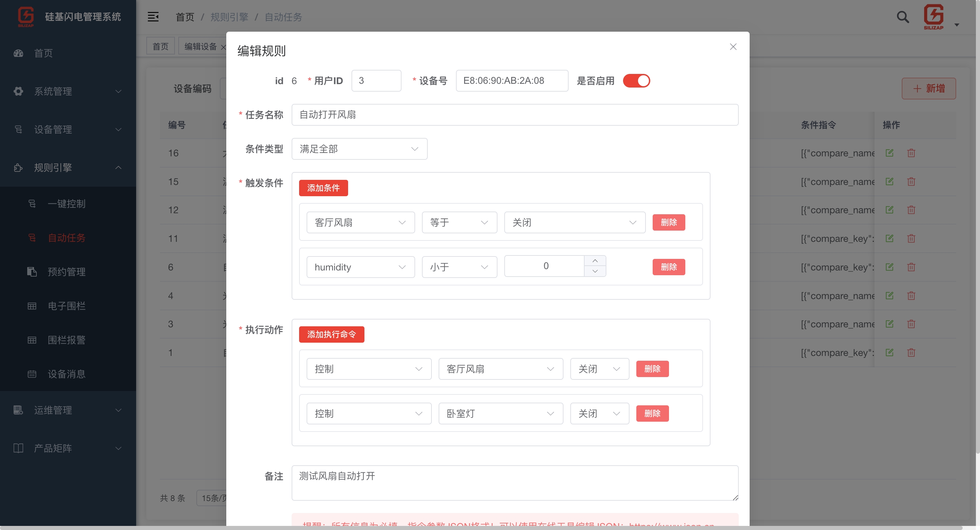This screenshot has width=980, height=530.
Task: Click the sidebar collapse hamburger icon
Action: coord(153,17)
